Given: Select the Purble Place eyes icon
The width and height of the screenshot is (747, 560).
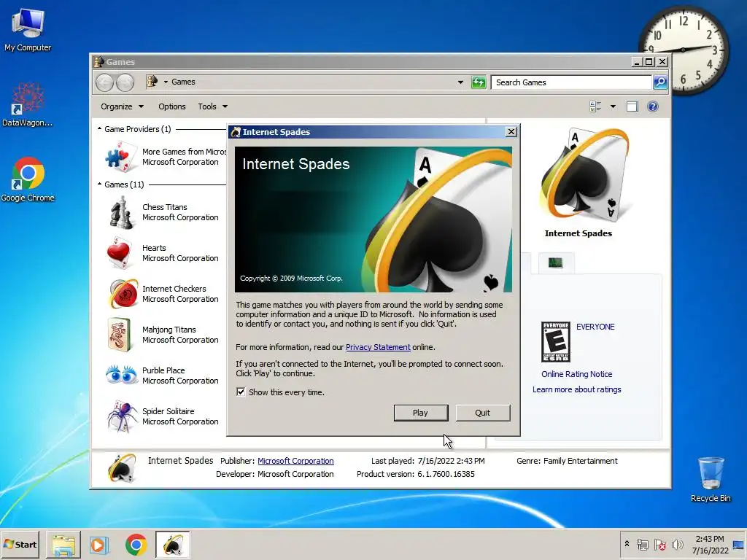Looking at the screenshot, I should [121, 375].
